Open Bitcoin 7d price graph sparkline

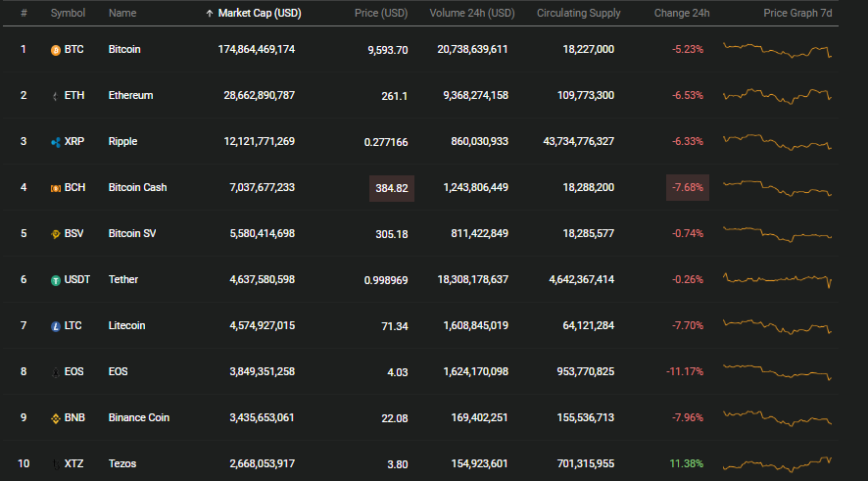pos(777,50)
